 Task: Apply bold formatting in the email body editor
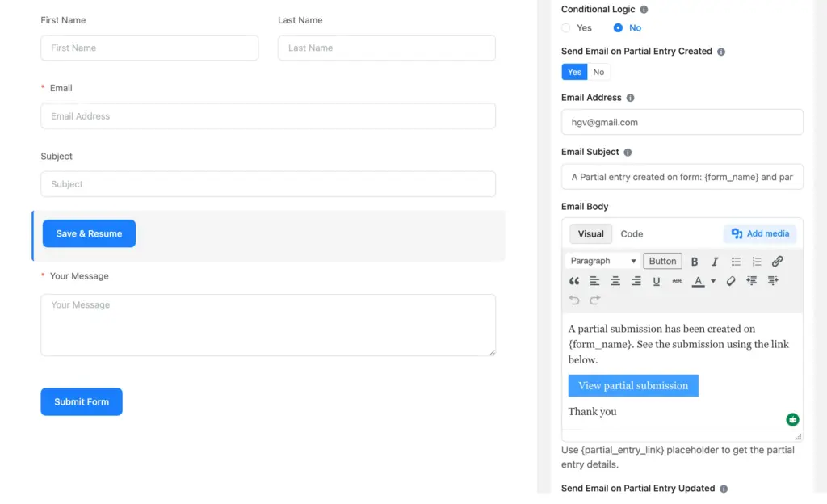click(x=695, y=261)
